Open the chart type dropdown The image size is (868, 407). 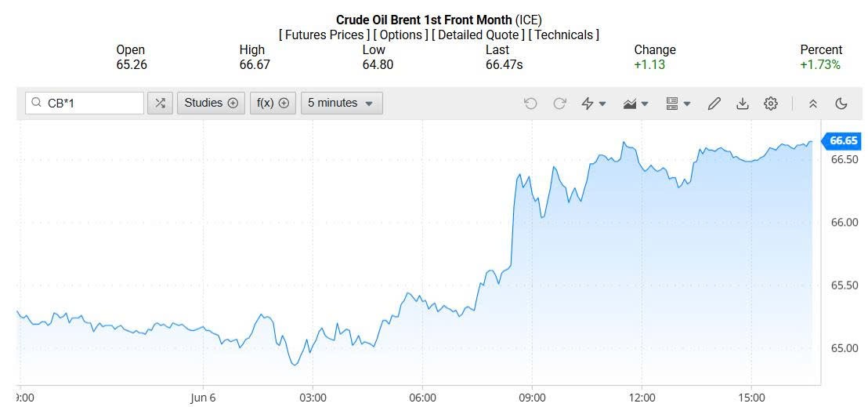coord(635,103)
